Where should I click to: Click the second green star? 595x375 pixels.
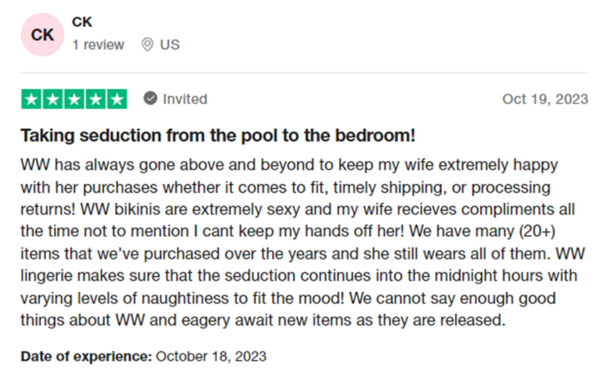[x=53, y=99]
